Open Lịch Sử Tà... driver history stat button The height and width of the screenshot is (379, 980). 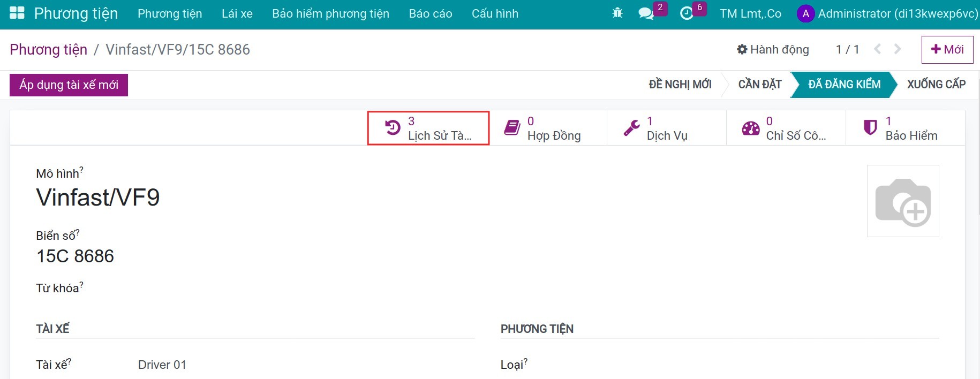pyautogui.click(x=428, y=128)
